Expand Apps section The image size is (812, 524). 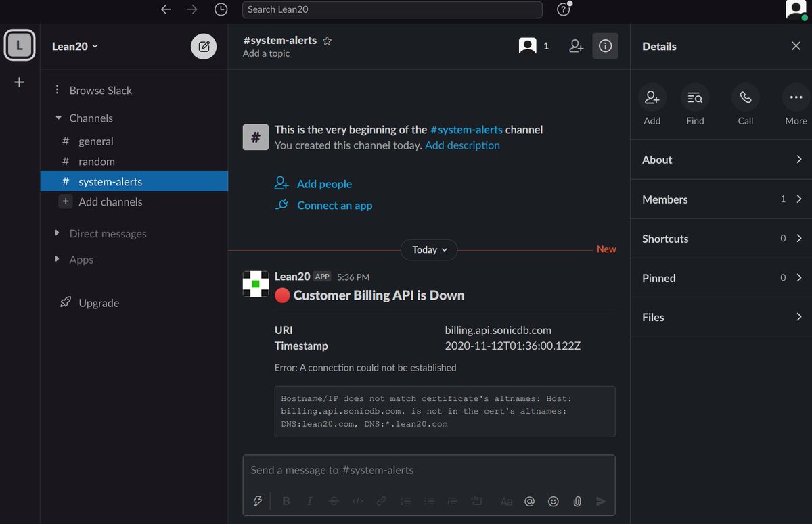pos(58,259)
